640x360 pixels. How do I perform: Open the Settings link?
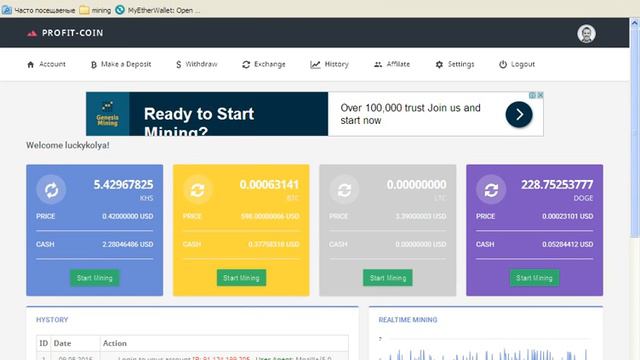pyautogui.click(x=461, y=64)
